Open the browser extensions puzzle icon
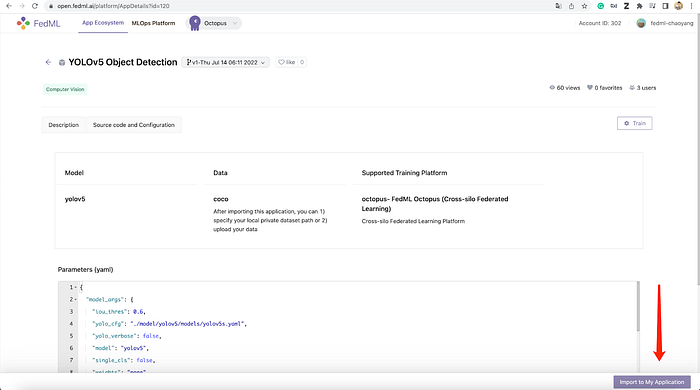This screenshot has height=390, width=700. [639, 6]
